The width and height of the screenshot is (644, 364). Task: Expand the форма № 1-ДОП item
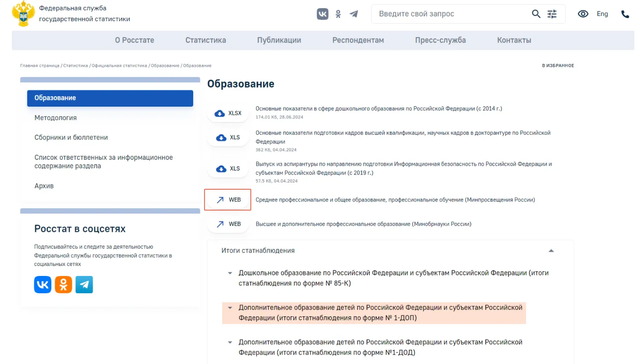[x=230, y=308]
